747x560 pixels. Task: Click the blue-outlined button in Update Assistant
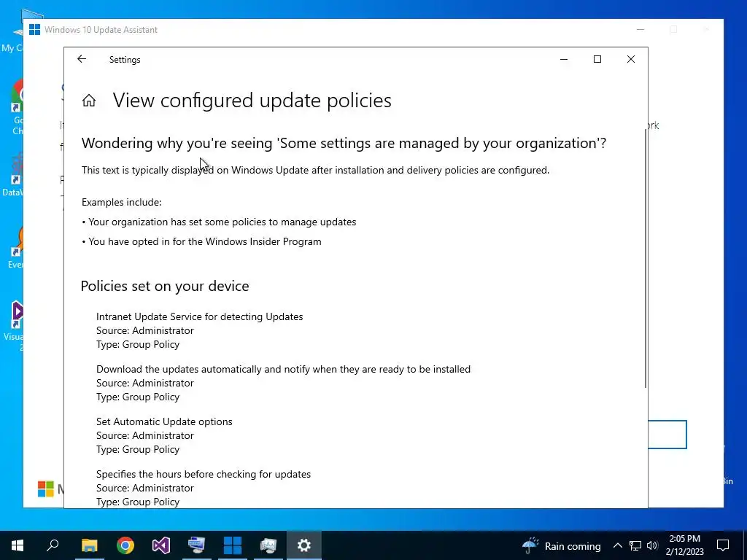click(x=667, y=435)
